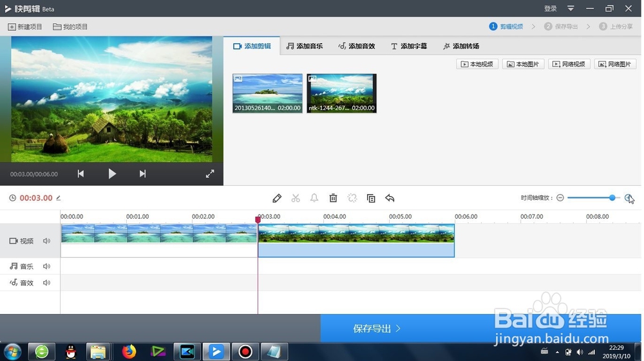Select island thumbnail 20130526140...
The height and width of the screenshot is (361, 644).
tap(267, 93)
